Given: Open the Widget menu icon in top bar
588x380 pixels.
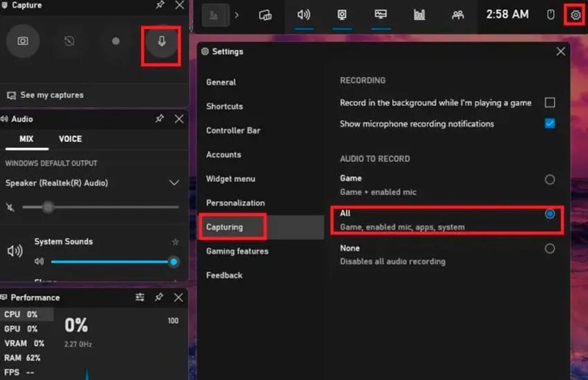Looking at the screenshot, I should tap(265, 15).
